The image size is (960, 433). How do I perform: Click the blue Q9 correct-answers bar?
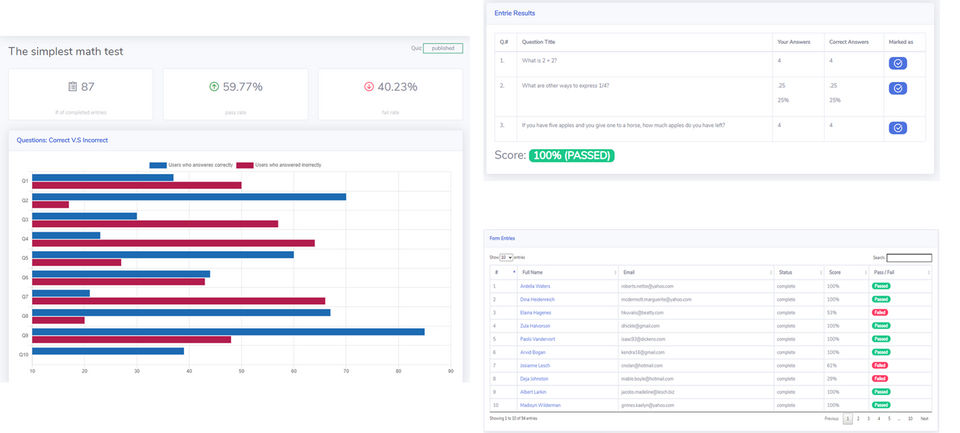(x=228, y=332)
